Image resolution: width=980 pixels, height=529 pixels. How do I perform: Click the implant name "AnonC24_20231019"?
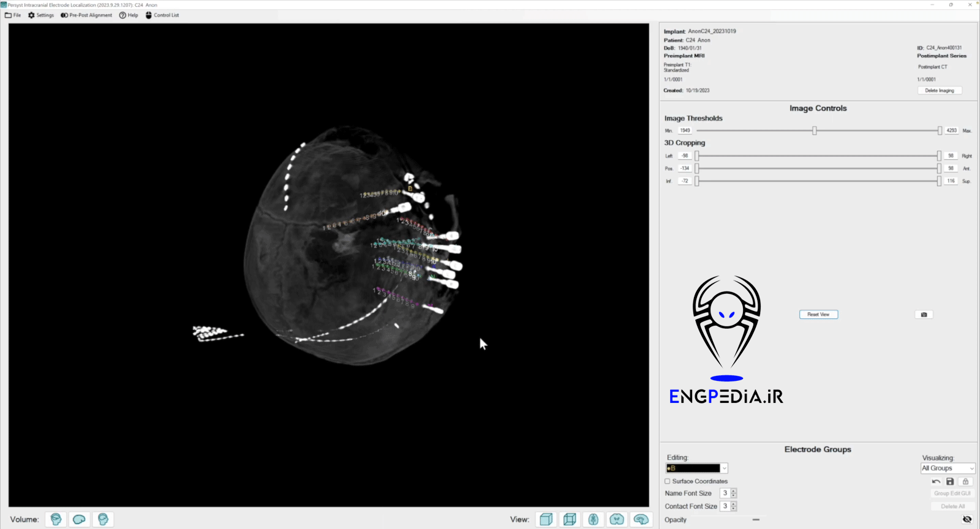[x=712, y=31]
